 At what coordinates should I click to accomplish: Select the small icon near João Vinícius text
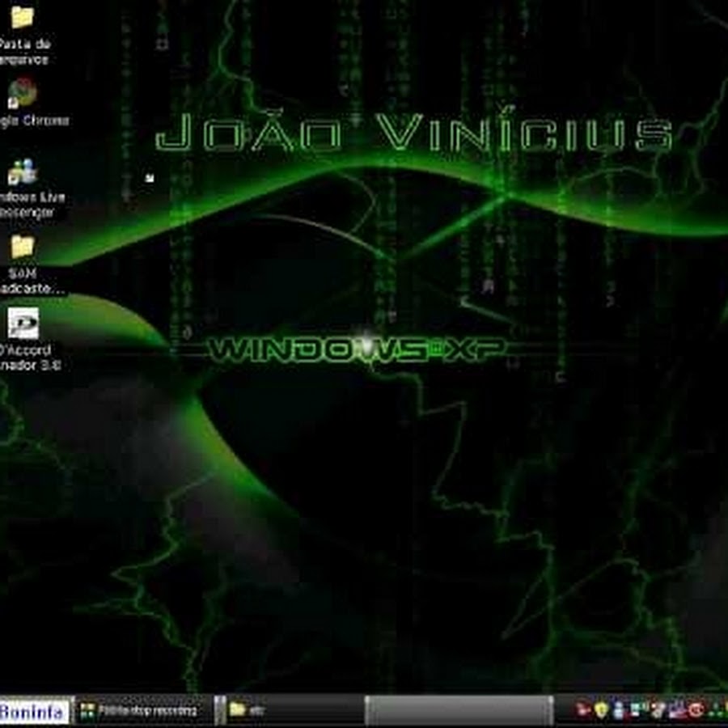point(150,177)
